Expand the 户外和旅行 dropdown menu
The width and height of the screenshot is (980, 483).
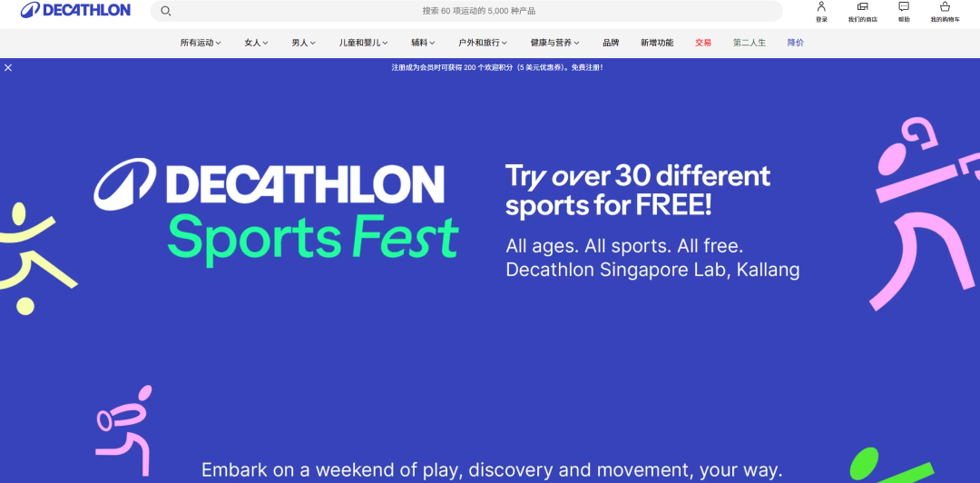coord(483,43)
